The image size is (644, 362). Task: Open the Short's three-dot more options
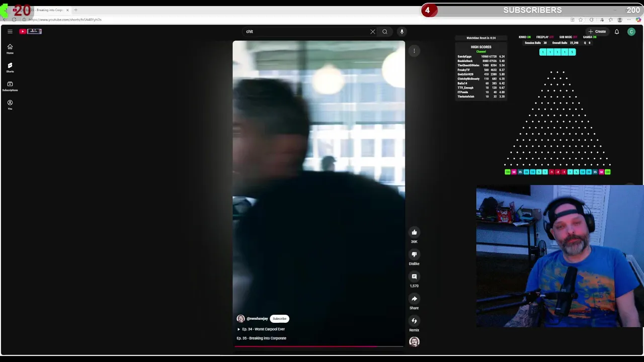coord(414,51)
